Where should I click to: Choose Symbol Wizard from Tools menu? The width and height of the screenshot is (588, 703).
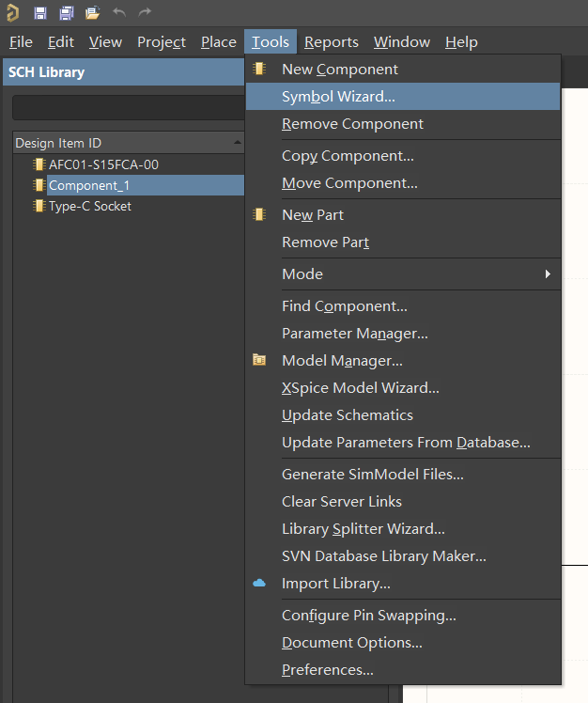tap(338, 97)
